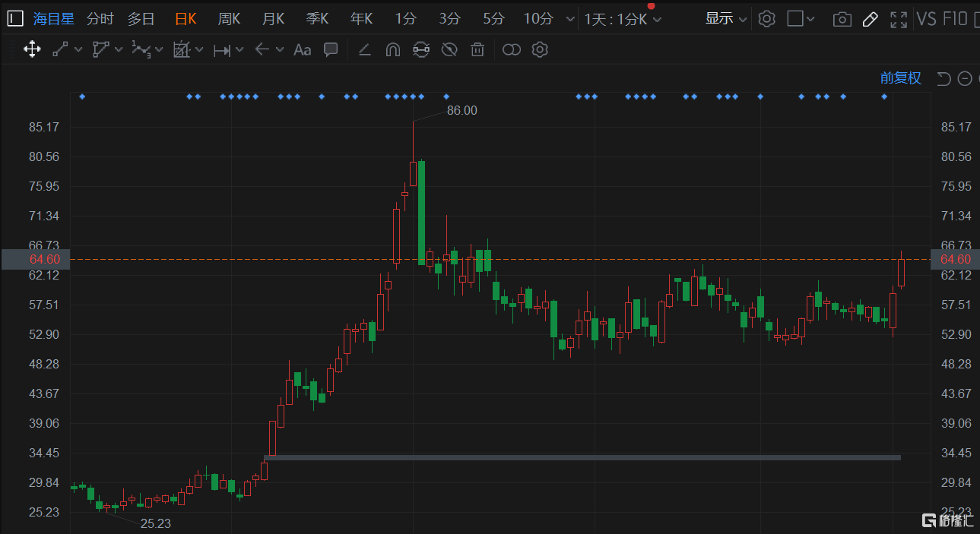Expand the polygon tool dropdown arrow
The height and width of the screenshot is (534, 980).
[119, 50]
